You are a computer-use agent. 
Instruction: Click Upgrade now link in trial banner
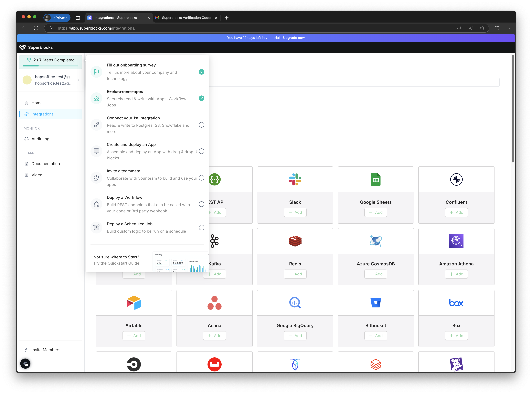(x=294, y=38)
